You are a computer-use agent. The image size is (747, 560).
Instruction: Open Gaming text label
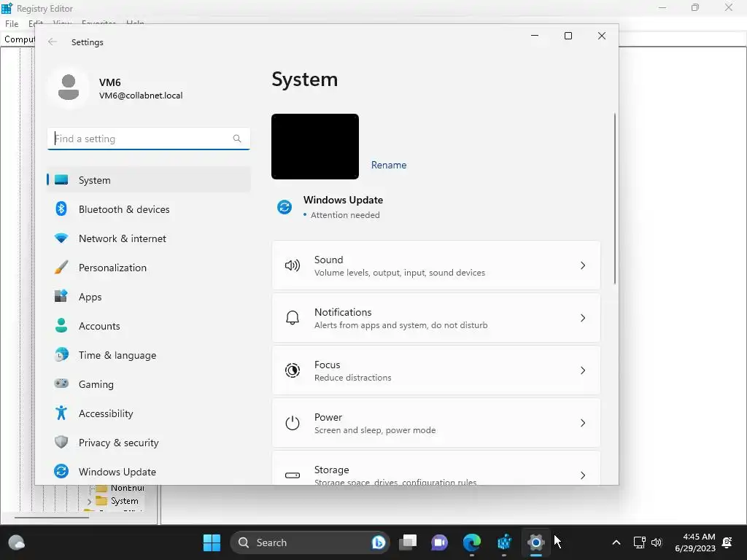[96, 384]
